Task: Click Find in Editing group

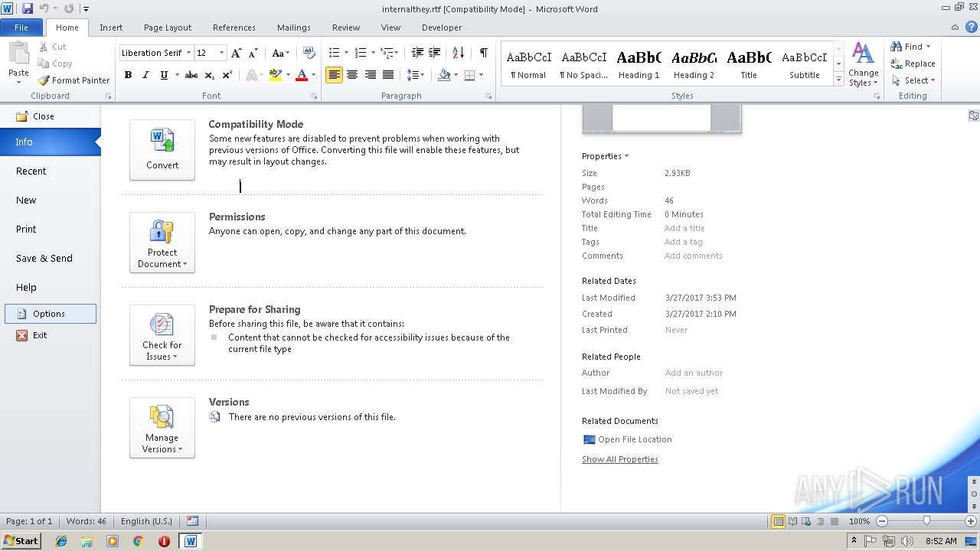Action: tap(911, 47)
